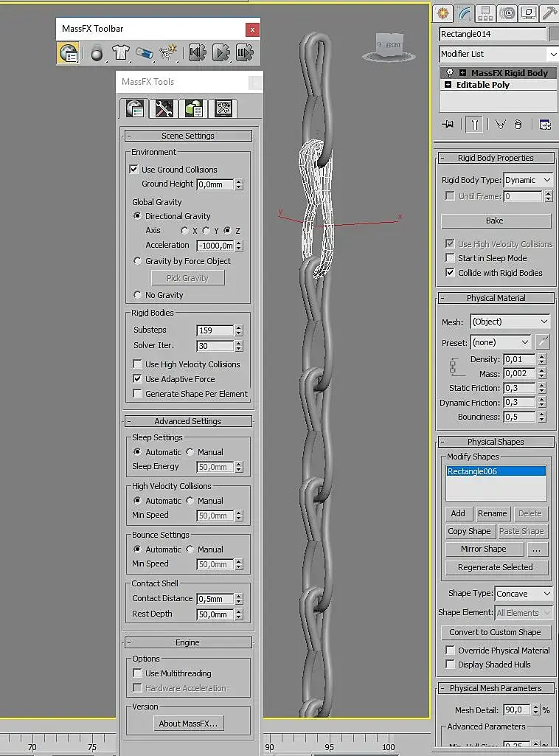This screenshot has height=756, width=559.
Task: Click the Pin Stack icon
Action: (x=448, y=125)
